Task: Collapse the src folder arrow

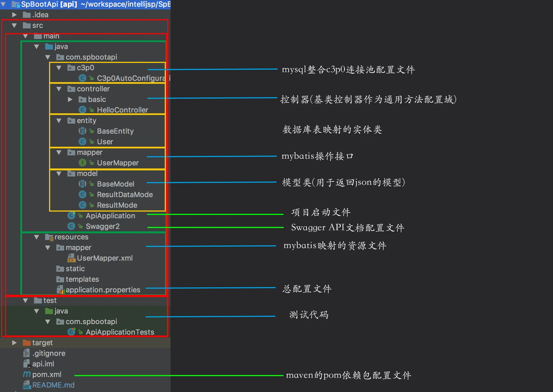Action: tap(14, 25)
